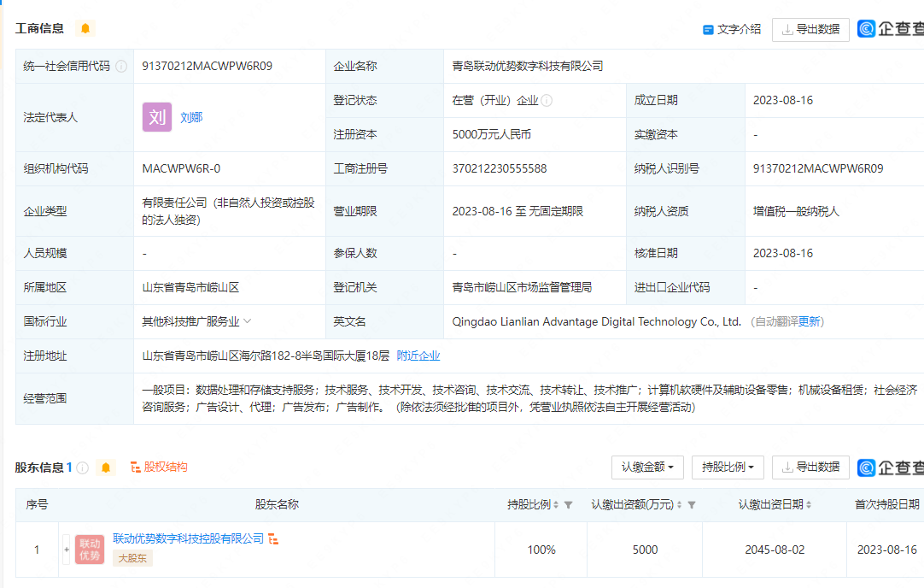
Task: Click 所属地区 value 山东省青岛市崂山区
Action: click(x=191, y=287)
